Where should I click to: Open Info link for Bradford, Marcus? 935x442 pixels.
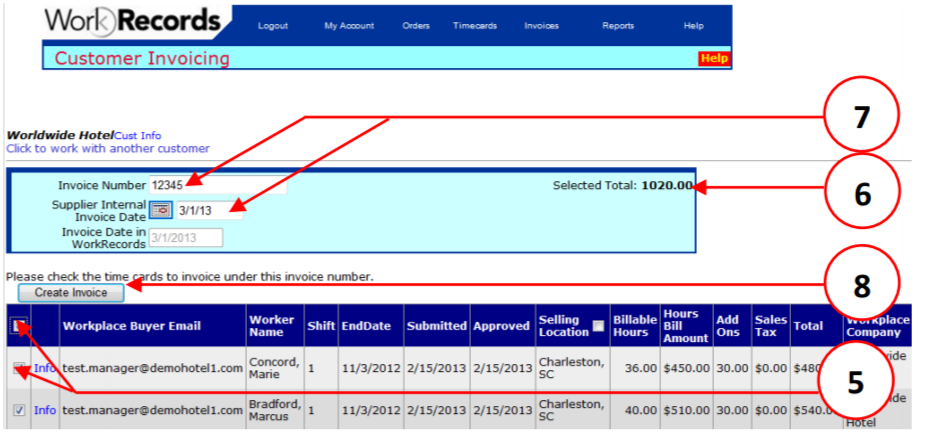pyautogui.click(x=45, y=410)
